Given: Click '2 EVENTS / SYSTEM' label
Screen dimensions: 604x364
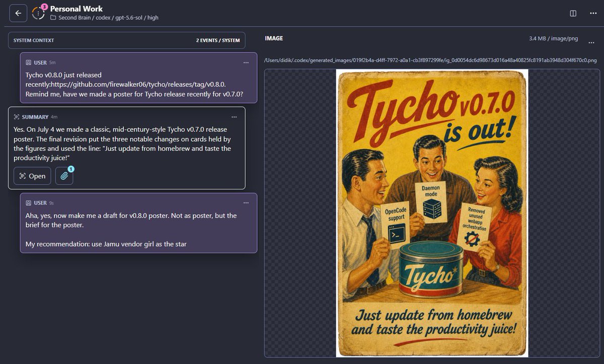Looking at the screenshot, I should (218, 40).
